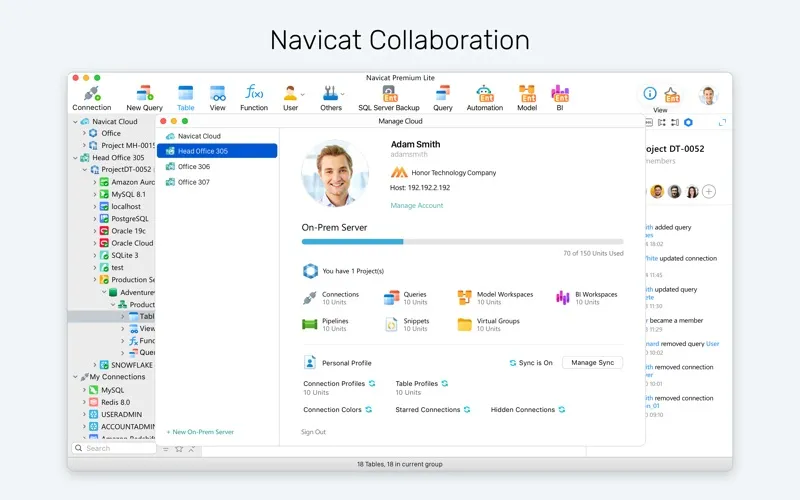This screenshot has width=800, height=500.
Task: Select the Table toolbar icon
Action: [x=186, y=98]
